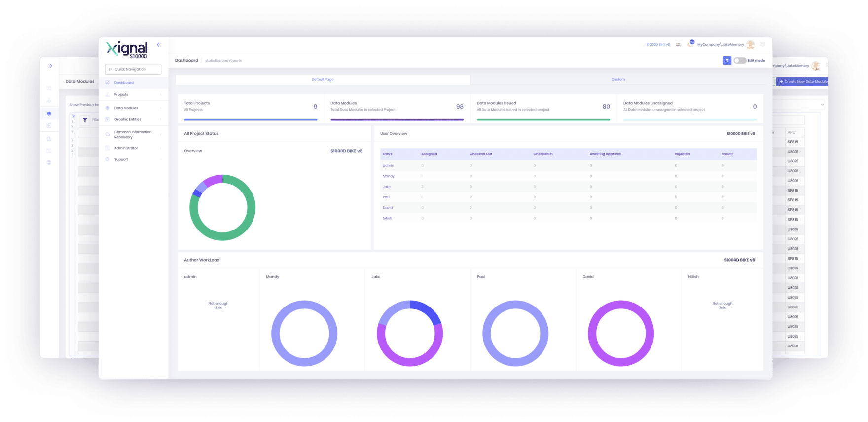Open user Jake in User Overview table
This screenshot has width=868, height=422.
click(387, 187)
